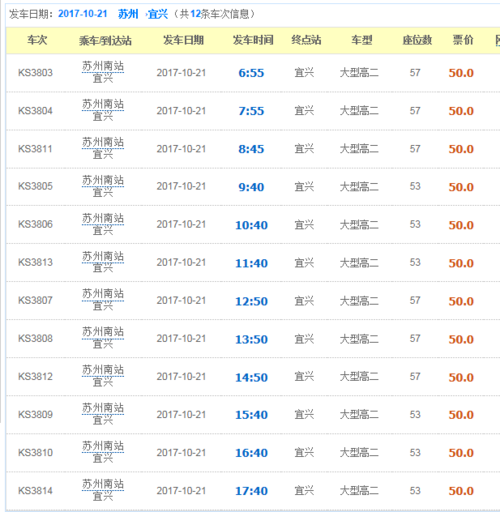Click the 车次 column header
The image size is (500, 512).
pos(37,40)
